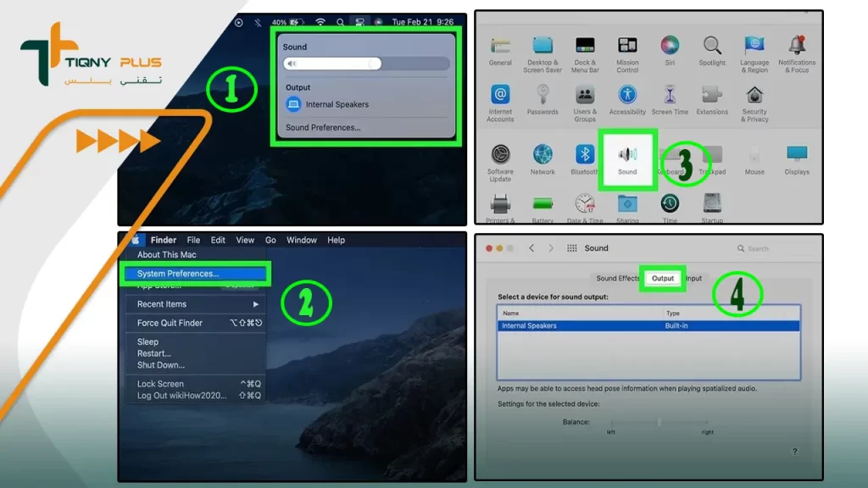Image resolution: width=868 pixels, height=488 pixels.
Task: Open Users & Groups preferences
Action: 585,95
